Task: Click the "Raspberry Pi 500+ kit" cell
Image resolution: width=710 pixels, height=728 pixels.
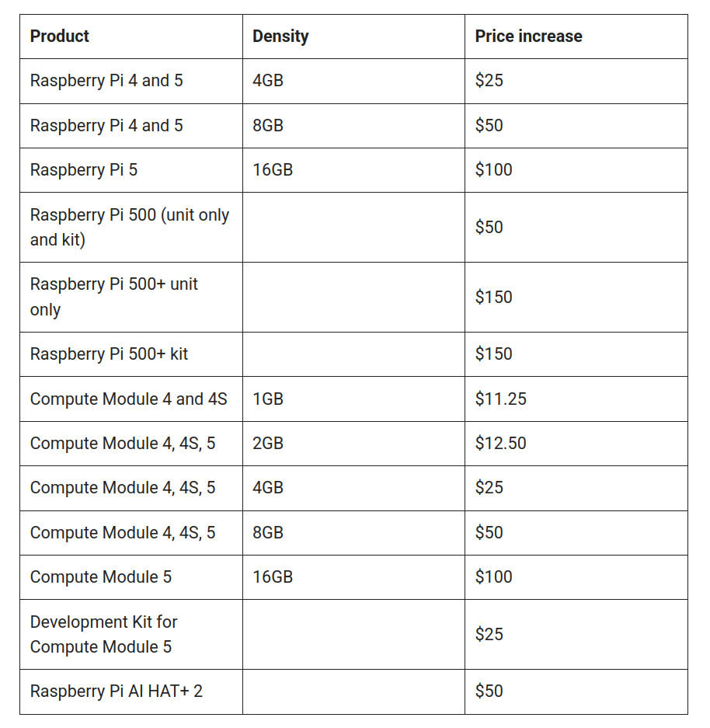Action: [x=109, y=354]
